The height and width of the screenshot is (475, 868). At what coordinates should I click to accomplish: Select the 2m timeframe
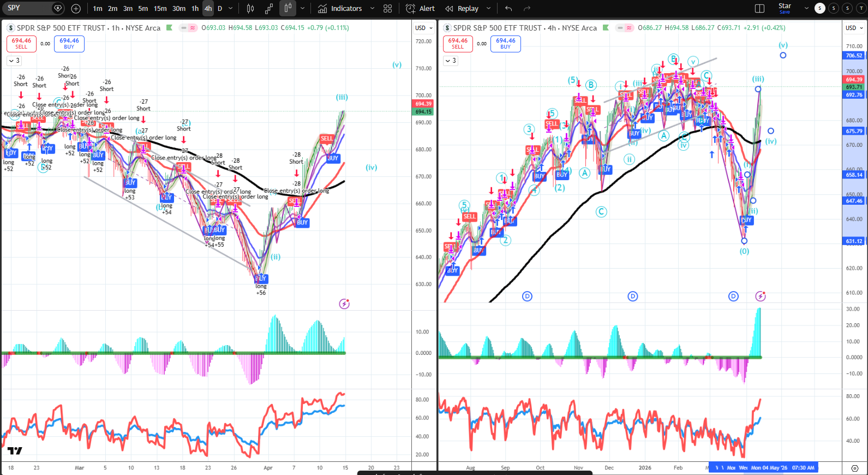(x=112, y=8)
